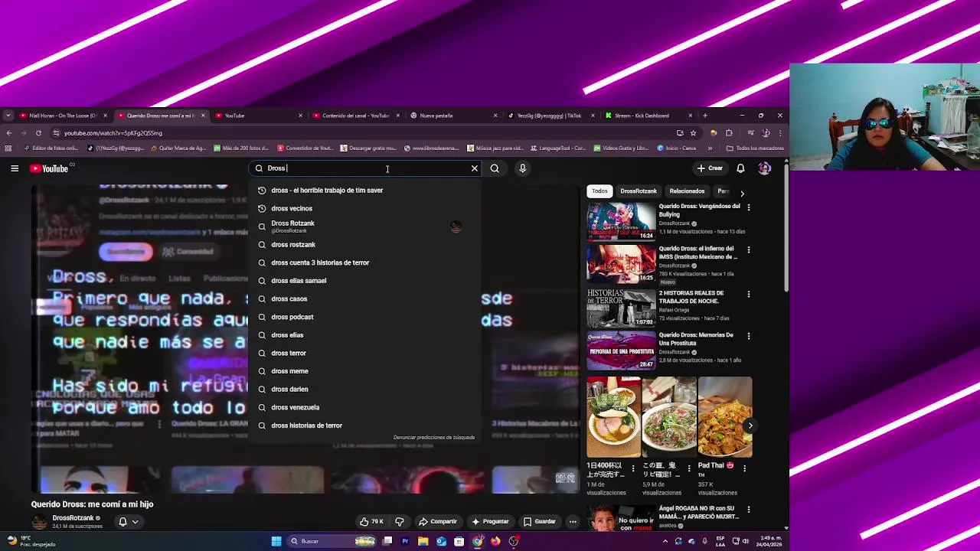This screenshot has height=551, width=980.
Task: Open options for '2 HISTORIAS REALES DE TERROR'
Action: click(749, 295)
